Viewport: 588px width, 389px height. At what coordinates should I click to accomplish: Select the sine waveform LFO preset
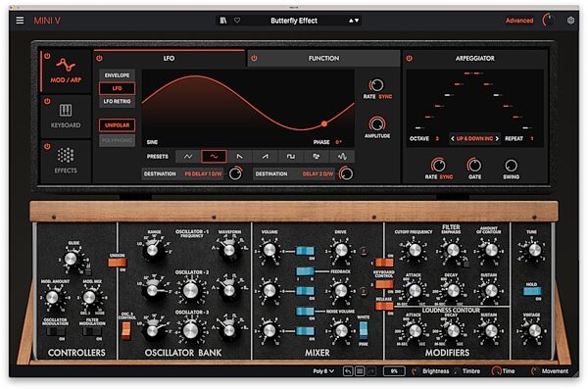click(214, 157)
